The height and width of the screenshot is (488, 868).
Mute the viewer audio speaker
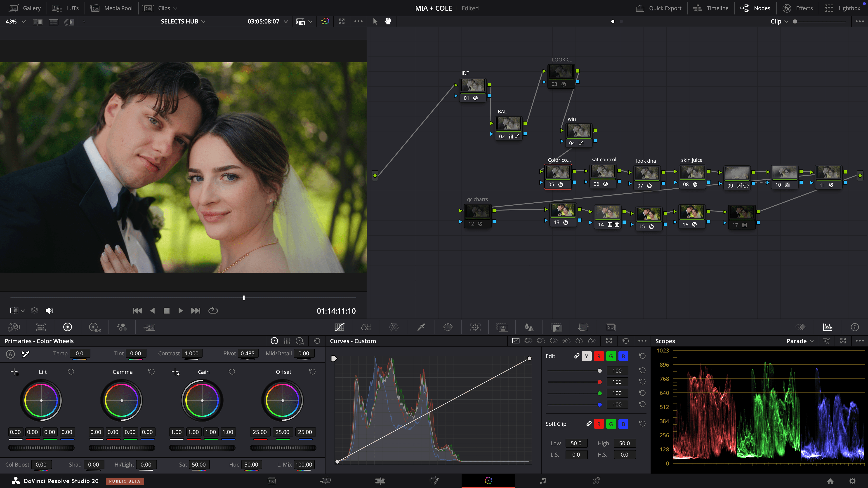click(x=49, y=310)
